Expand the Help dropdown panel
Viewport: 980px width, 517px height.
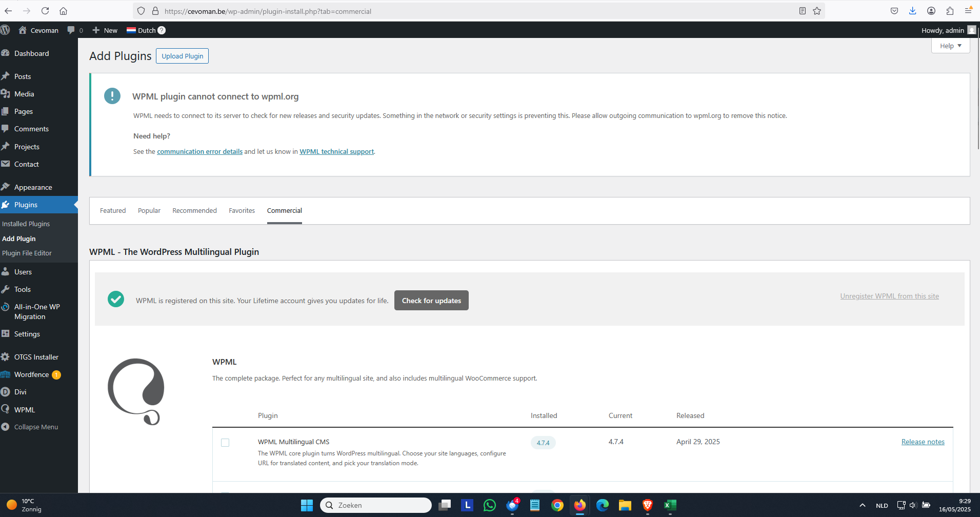(x=950, y=46)
